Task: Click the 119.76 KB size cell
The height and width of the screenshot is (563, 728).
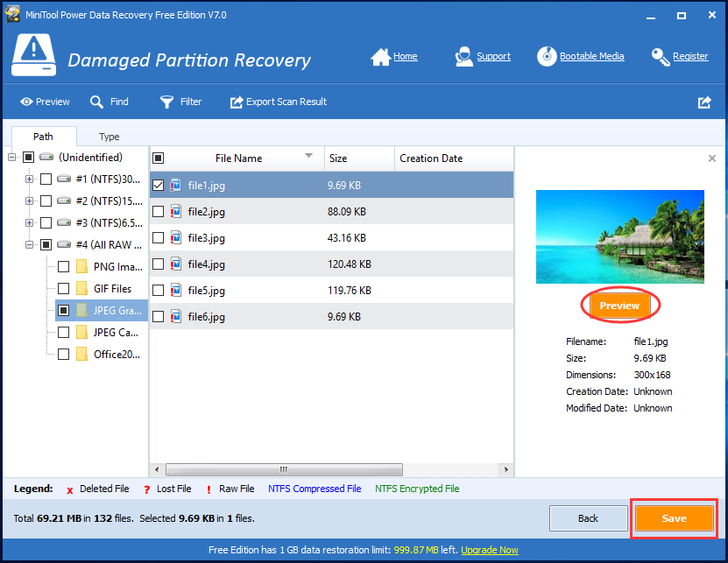Action: coord(350,290)
